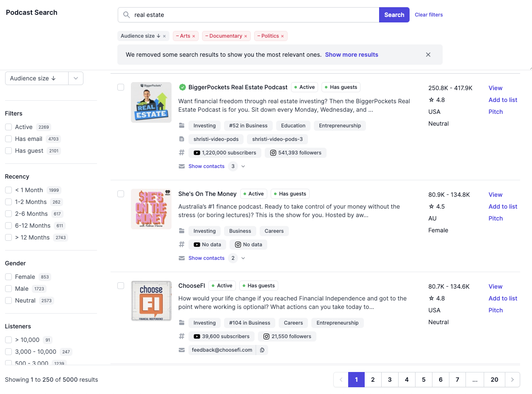Remove the Politics exclusion filter chip
Screen dimensions: 532x394
pyautogui.click(x=282, y=36)
